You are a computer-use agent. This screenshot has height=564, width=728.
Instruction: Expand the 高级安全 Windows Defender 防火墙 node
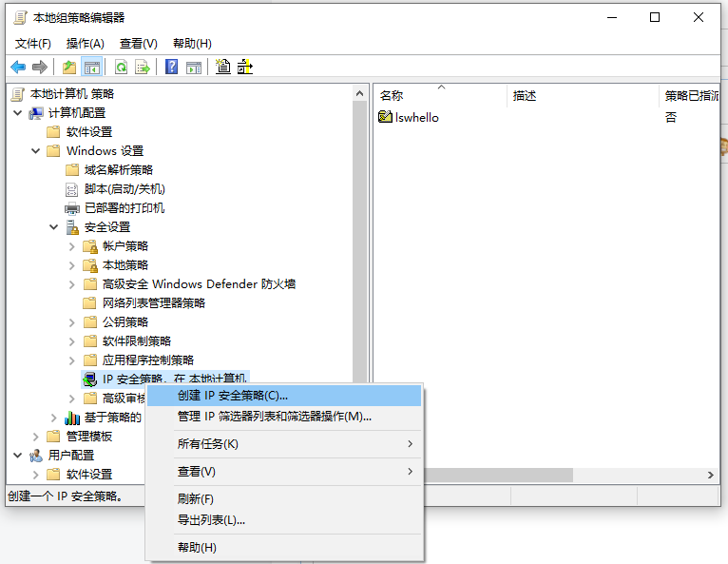[72, 284]
